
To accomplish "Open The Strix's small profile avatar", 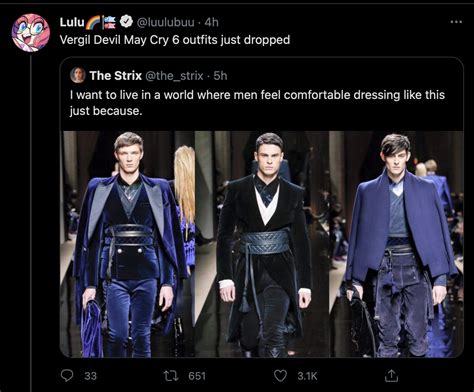I will tap(78, 75).
